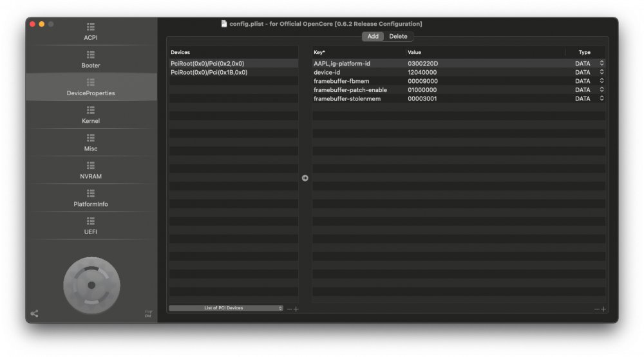Click the config.plist document icon in title

tap(224, 24)
